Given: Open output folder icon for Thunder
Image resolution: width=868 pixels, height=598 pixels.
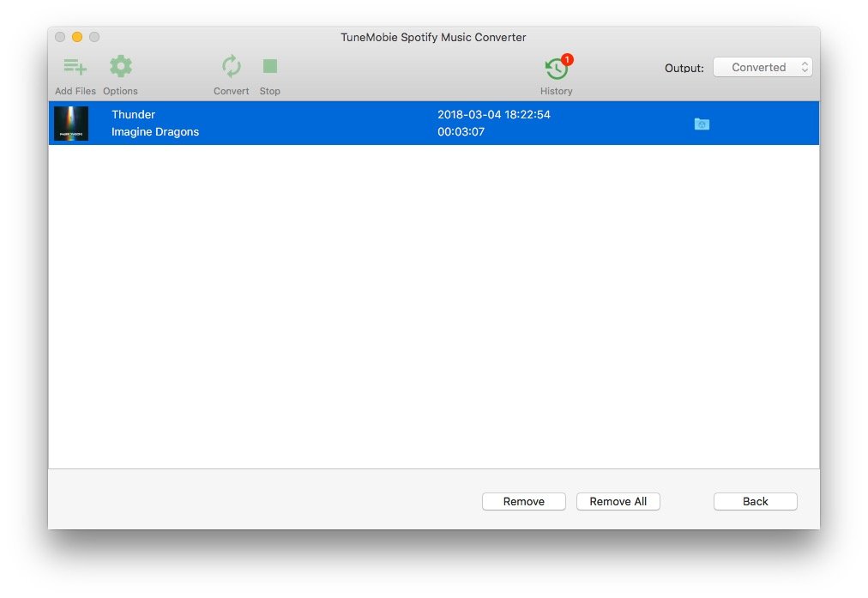Looking at the screenshot, I should click(x=702, y=124).
